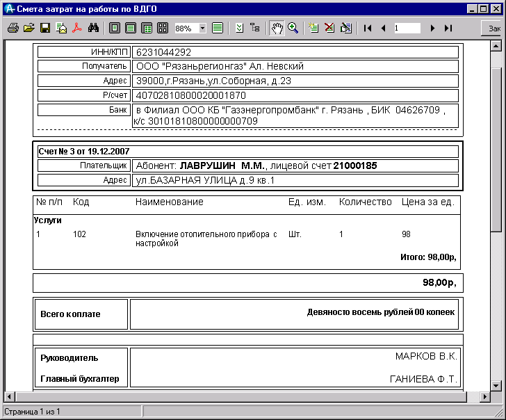Click the Print icon in toolbar
This screenshot has height=420, width=506.
click(x=13, y=29)
